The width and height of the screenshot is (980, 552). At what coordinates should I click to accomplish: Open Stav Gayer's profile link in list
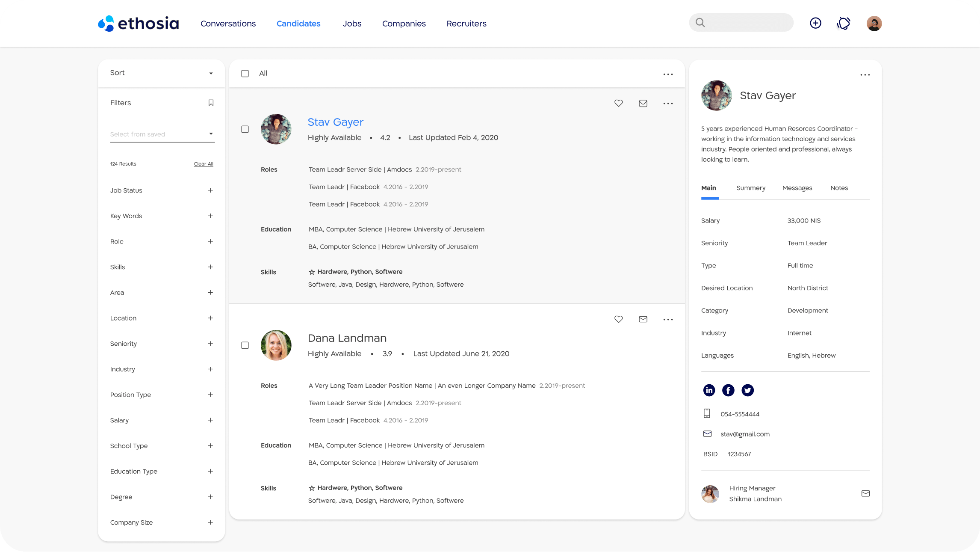(335, 122)
